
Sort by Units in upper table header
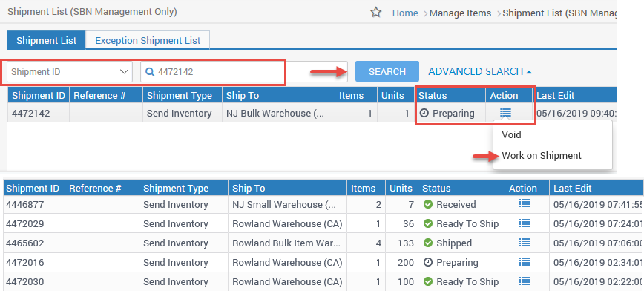[x=396, y=95]
